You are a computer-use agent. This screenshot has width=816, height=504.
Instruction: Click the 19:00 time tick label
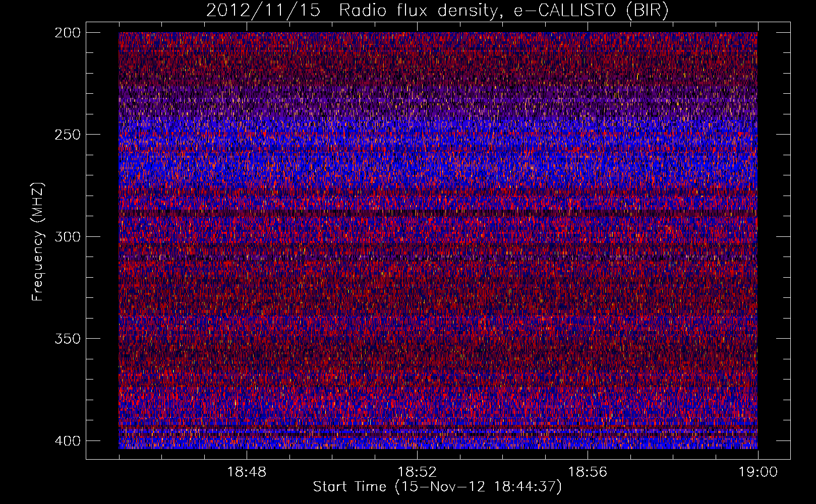coord(758,472)
